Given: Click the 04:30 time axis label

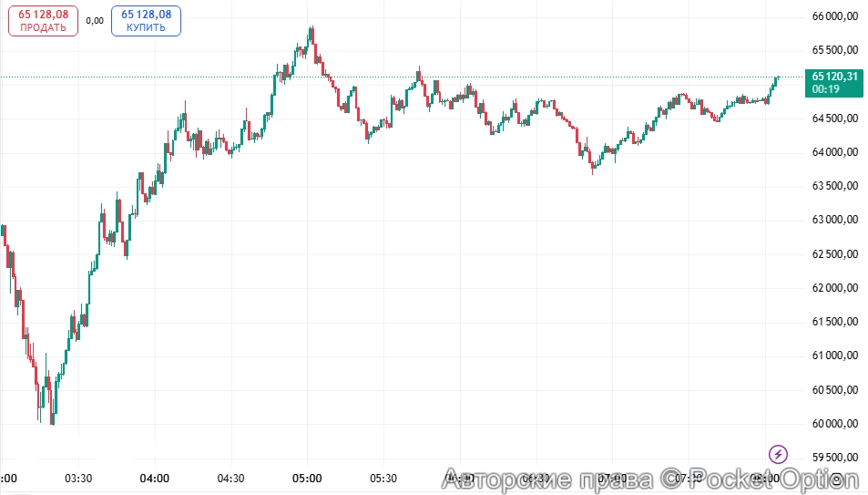Looking at the screenshot, I should click(231, 478).
